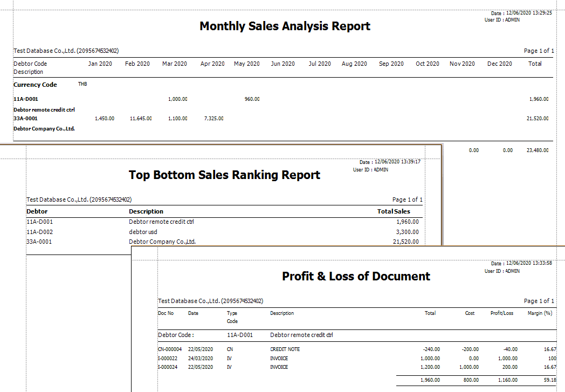The width and height of the screenshot is (565, 392).
Task: Click the Top Bottom Sales Ranking Report title
Action: tap(224, 175)
